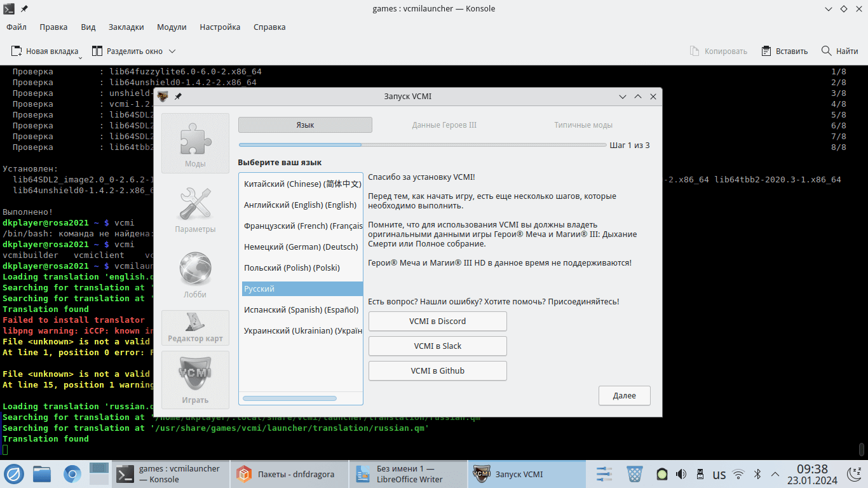Open the Правка menu
Image resolution: width=868 pixels, height=488 pixels.
tap(53, 27)
